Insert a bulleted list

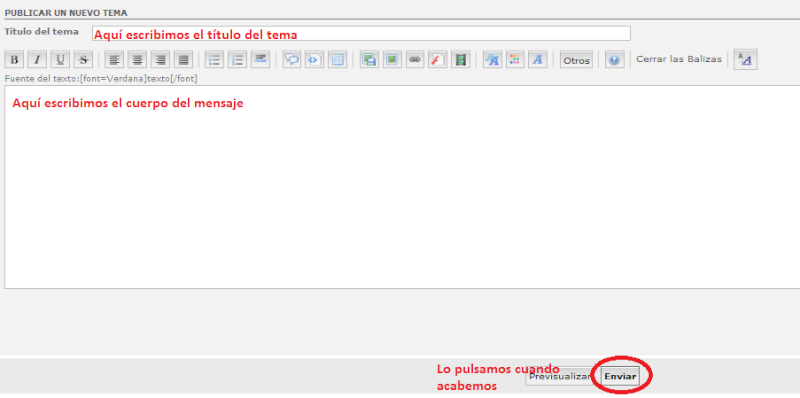point(214,60)
